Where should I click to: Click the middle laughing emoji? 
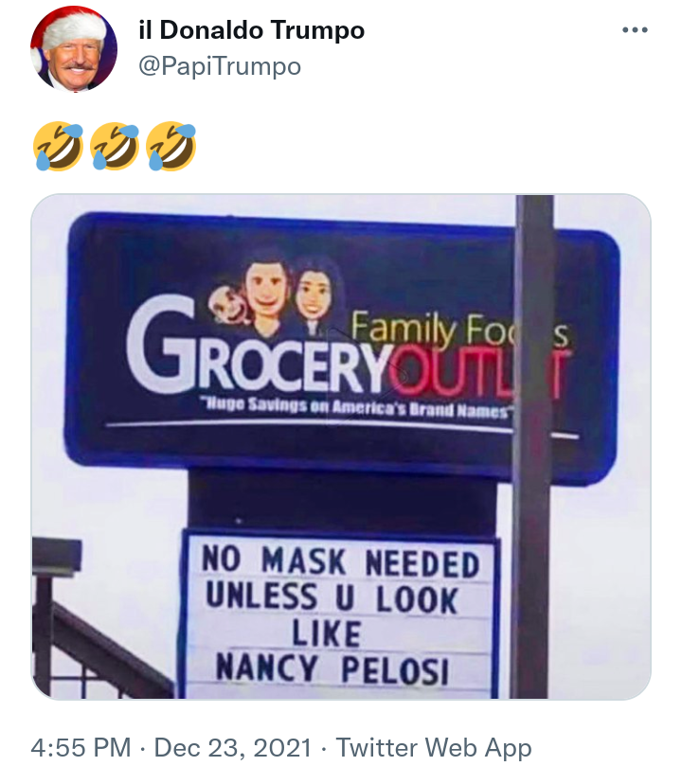coord(115,146)
